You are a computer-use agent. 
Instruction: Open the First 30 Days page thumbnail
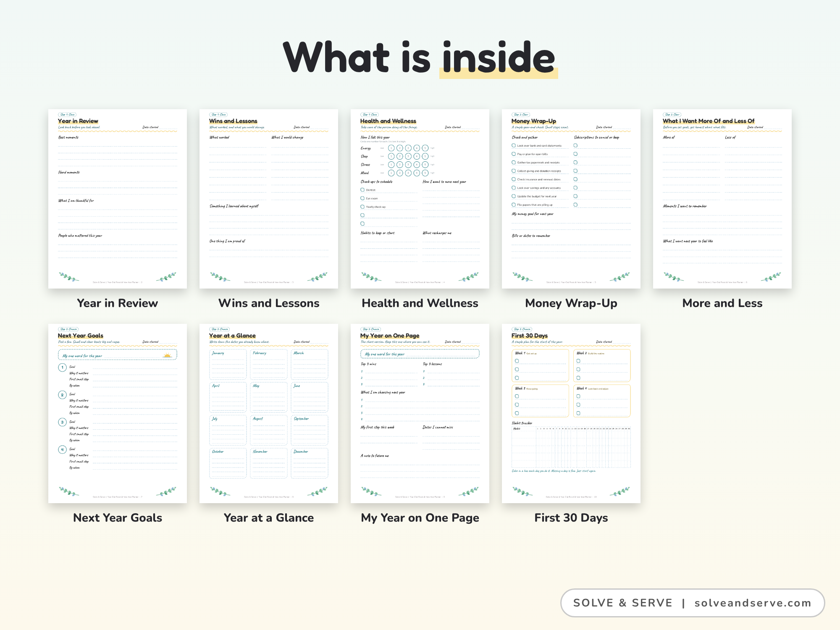click(571, 413)
